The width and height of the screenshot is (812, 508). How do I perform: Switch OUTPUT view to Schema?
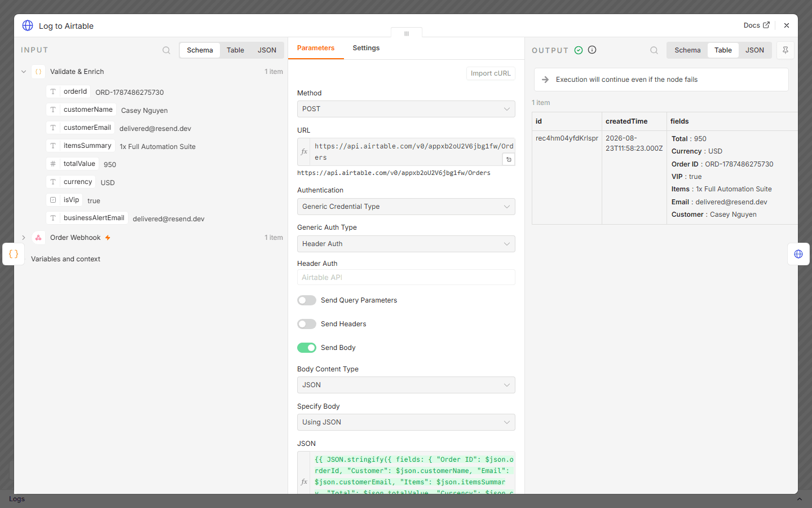coord(687,50)
